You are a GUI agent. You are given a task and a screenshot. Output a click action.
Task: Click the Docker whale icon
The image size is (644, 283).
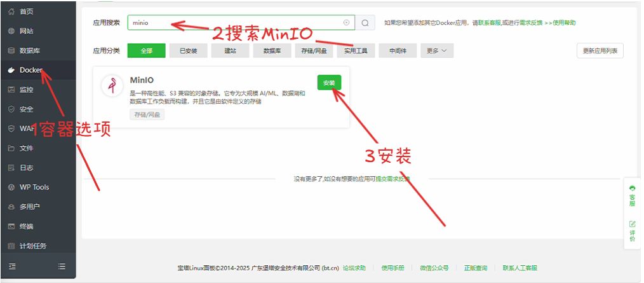(x=11, y=70)
